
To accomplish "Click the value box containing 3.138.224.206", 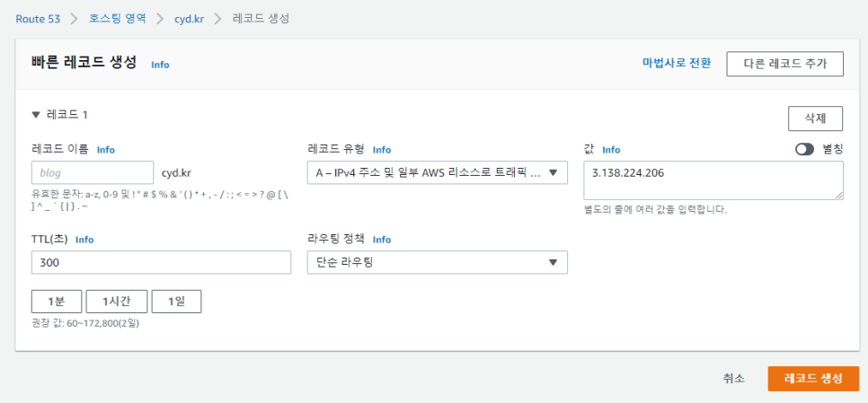I will tap(713, 180).
